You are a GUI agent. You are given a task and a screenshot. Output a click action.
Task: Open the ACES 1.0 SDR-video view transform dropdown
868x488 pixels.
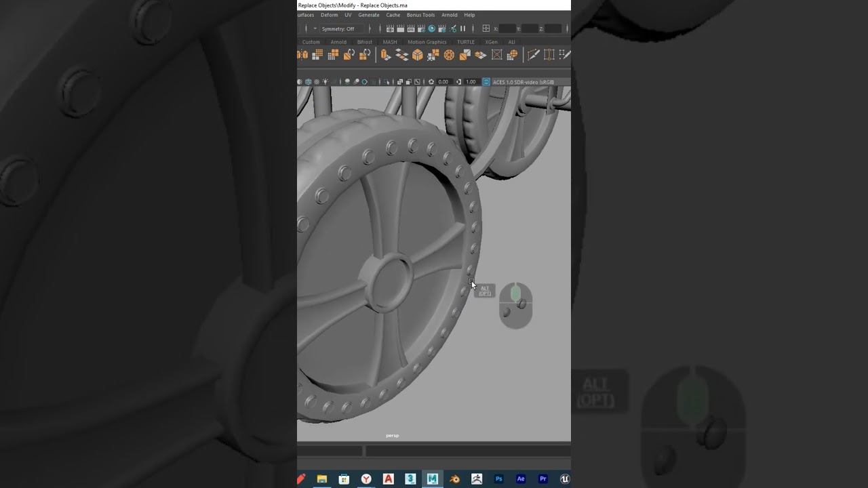(x=523, y=82)
